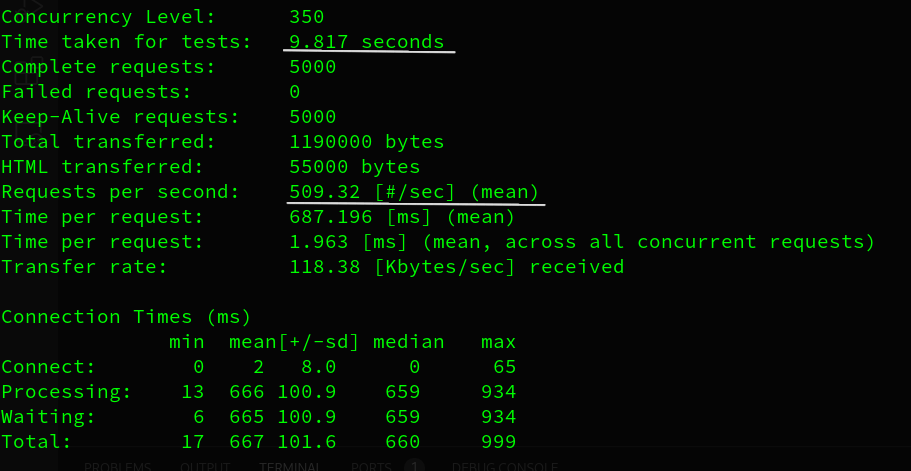Click the max value 999 in Total row

(x=498, y=442)
